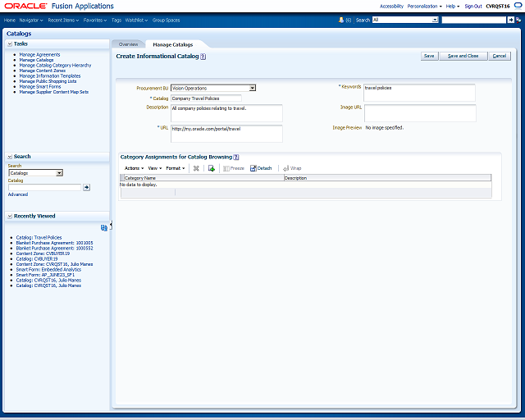Viewport: 525px width, 420px height.
Task: Open Manage Information Templates link
Action: point(50,76)
